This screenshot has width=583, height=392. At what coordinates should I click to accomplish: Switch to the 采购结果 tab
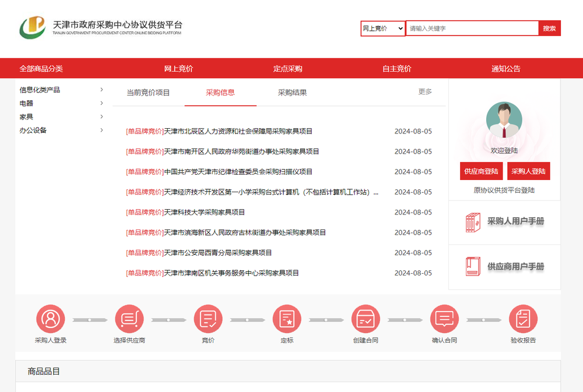[292, 92]
